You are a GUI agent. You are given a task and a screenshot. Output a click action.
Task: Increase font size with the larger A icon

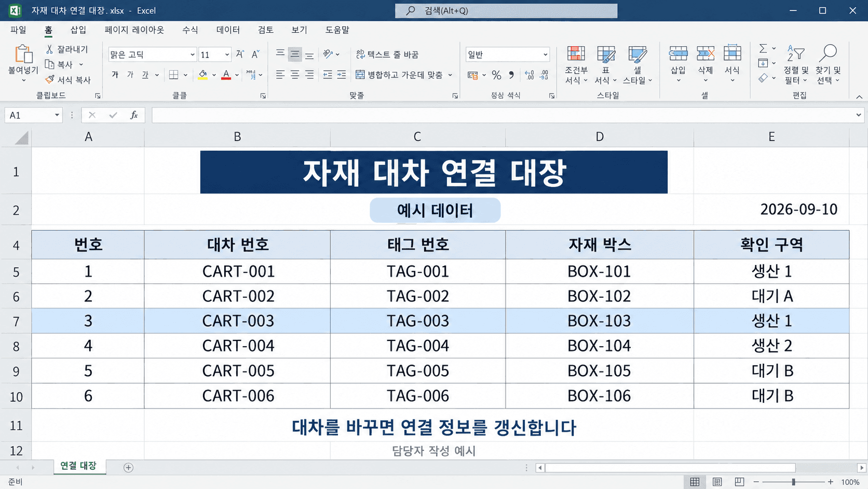(x=240, y=54)
